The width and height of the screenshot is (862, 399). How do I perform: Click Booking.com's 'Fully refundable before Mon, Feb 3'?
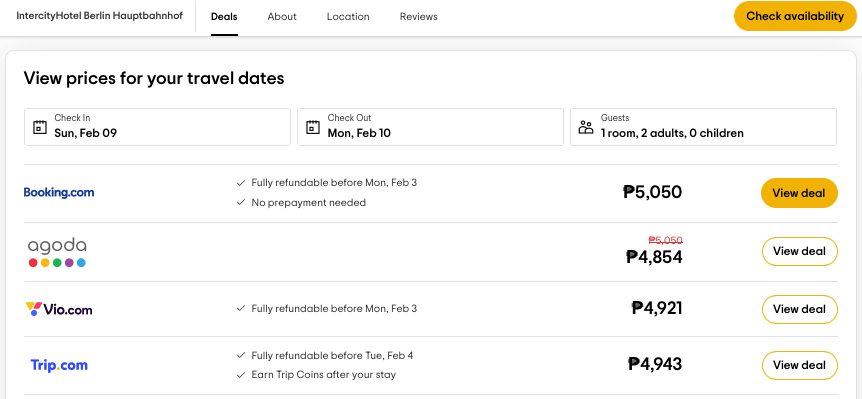[x=334, y=182]
